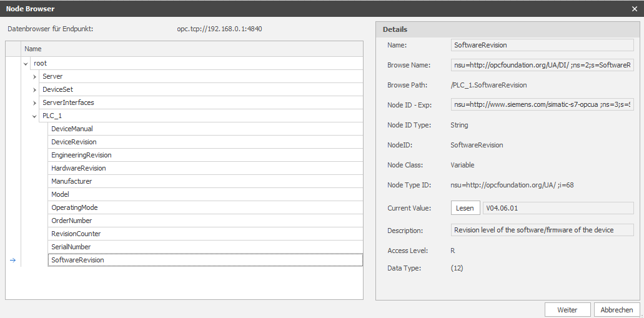This screenshot has height=318, width=644.
Task: Close the Node Browser dialog
Action: click(635, 9)
